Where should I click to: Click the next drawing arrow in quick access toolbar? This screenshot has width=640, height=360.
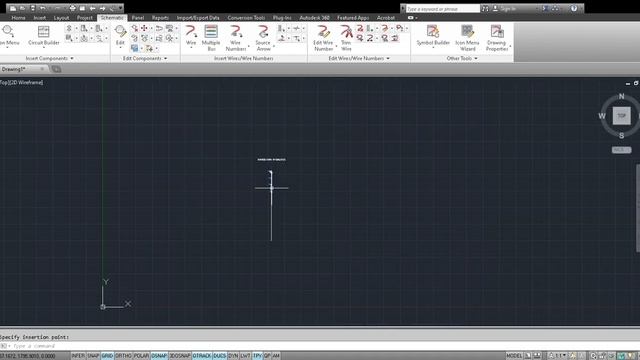tap(102, 8)
